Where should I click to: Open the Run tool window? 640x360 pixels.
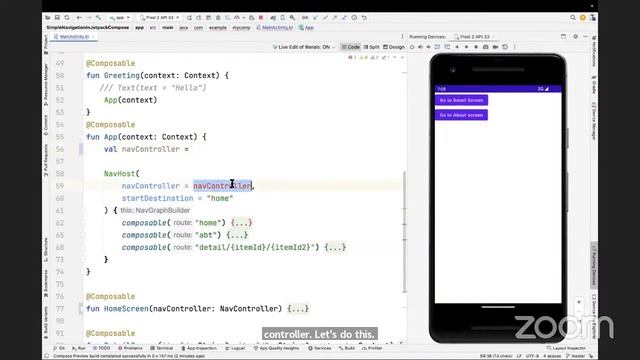coord(79,348)
